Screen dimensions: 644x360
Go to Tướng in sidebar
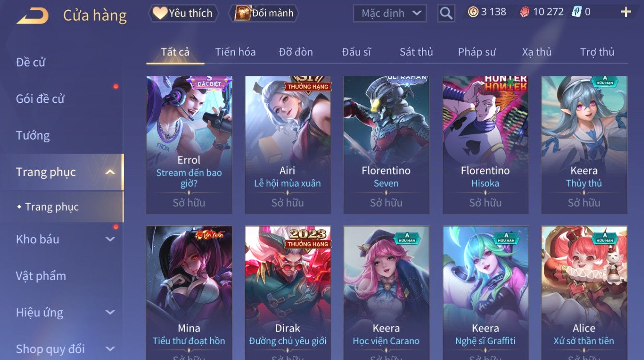pos(33,136)
